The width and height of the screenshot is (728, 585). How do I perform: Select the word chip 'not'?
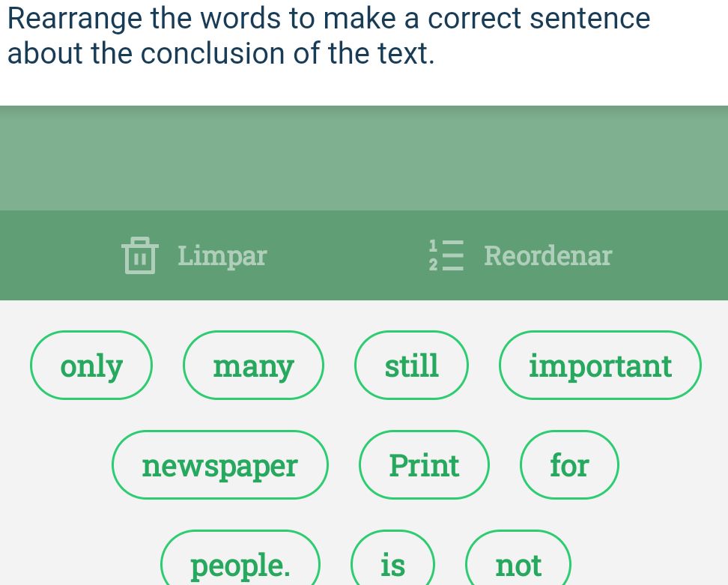tap(518, 565)
